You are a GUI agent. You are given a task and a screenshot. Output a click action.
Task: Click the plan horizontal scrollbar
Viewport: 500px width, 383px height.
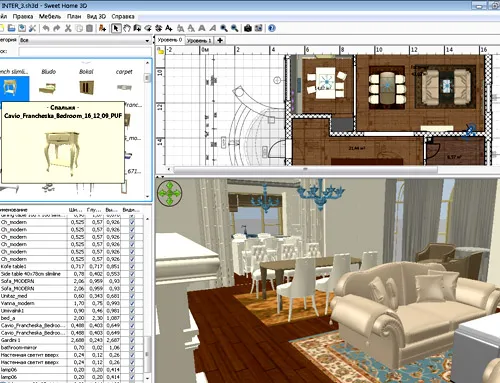305,170
